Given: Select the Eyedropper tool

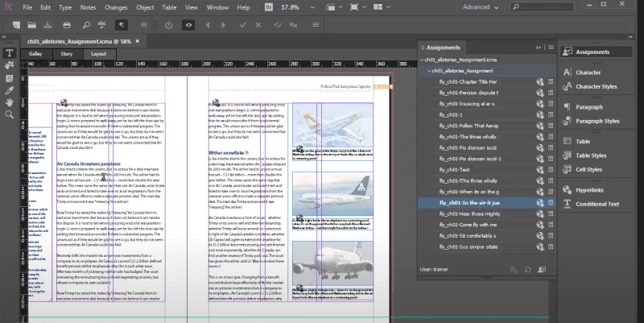Looking at the screenshot, I should pyautogui.click(x=9, y=91).
